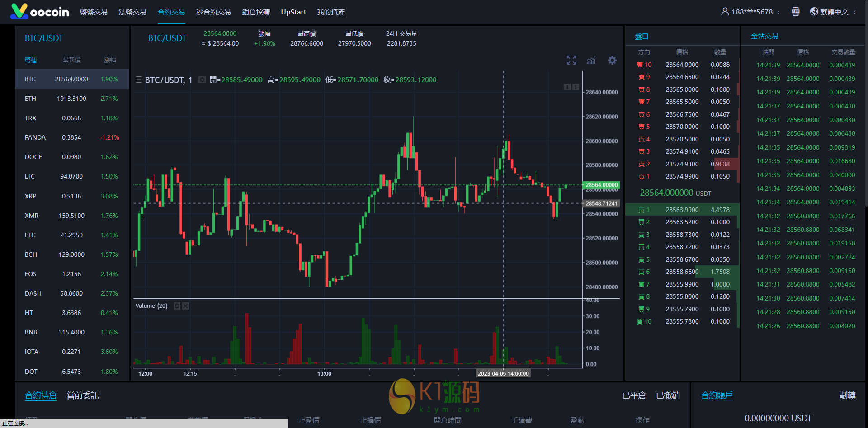Click the 28564.000000 USDT mid price
Screen dimensions: 868x428
pos(675,193)
